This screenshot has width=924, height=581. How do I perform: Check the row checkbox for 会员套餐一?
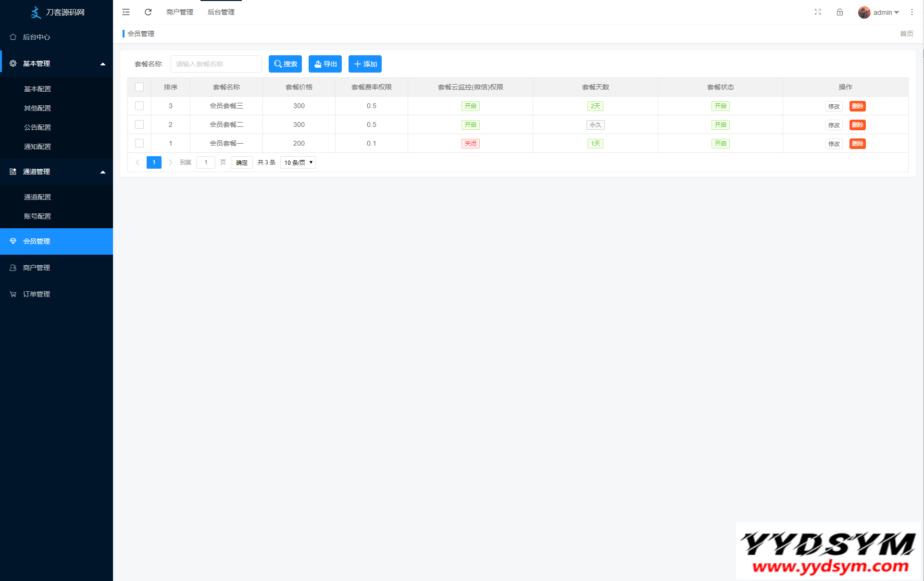[139, 143]
